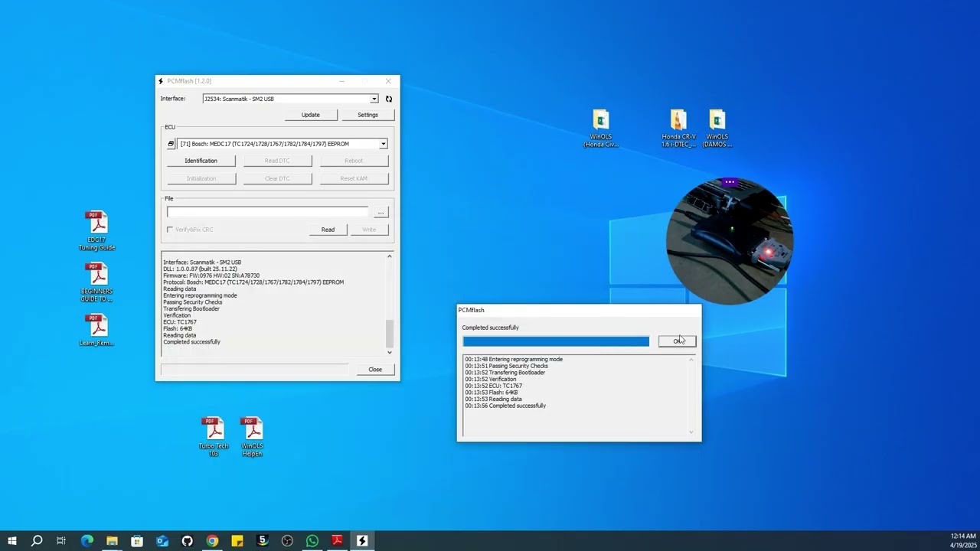Click the Reset KAM button

(x=354, y=178)
